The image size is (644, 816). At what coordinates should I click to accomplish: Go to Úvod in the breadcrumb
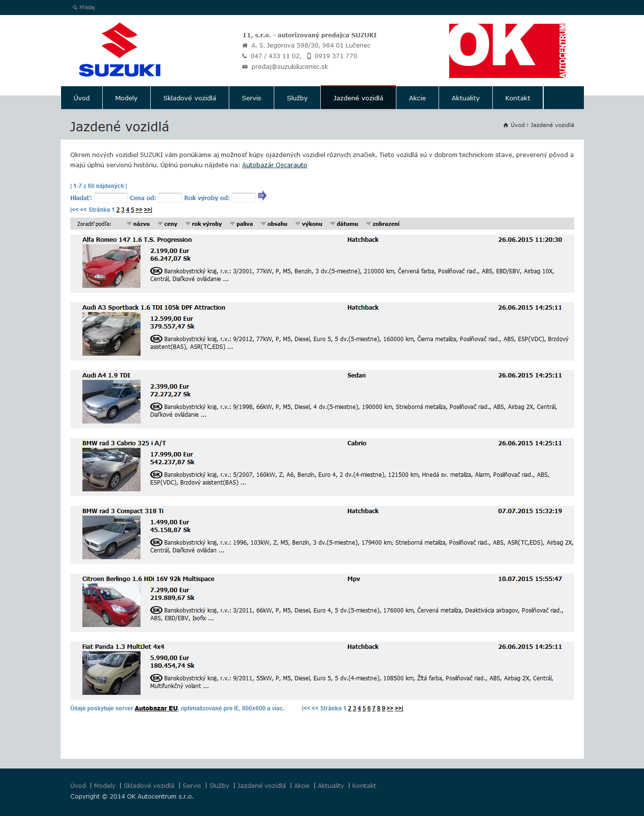coord(518,125)
